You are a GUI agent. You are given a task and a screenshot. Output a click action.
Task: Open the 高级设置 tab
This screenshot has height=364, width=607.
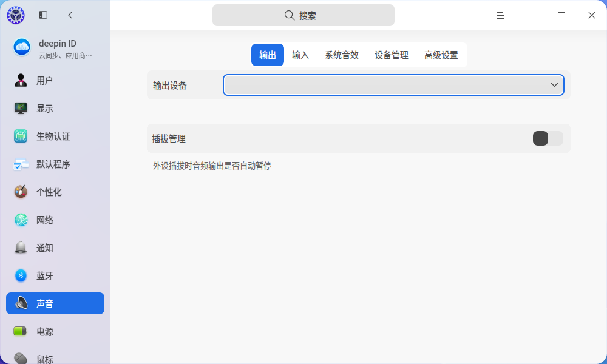(x=441, y=55)
